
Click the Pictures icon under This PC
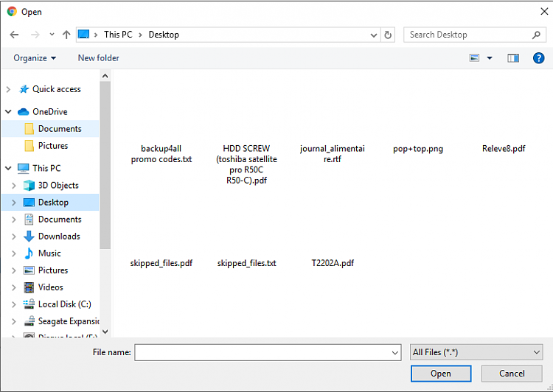click(29, 270)
